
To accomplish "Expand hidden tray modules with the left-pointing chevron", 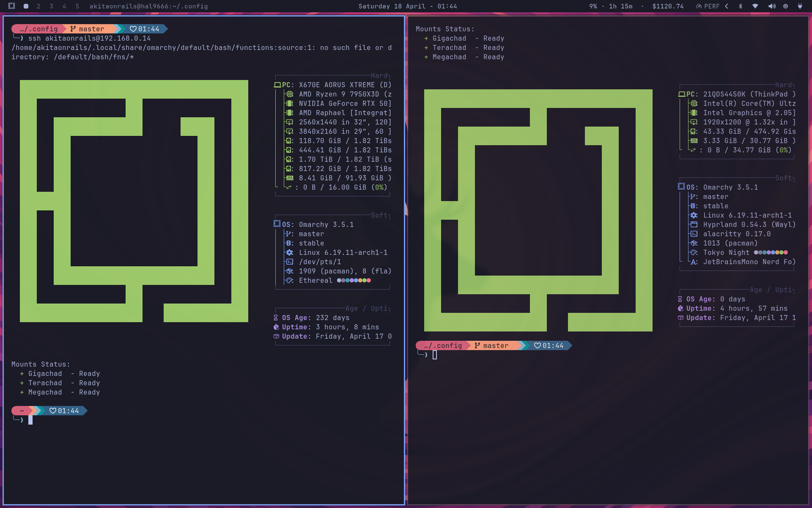I will tap(726, 7).
